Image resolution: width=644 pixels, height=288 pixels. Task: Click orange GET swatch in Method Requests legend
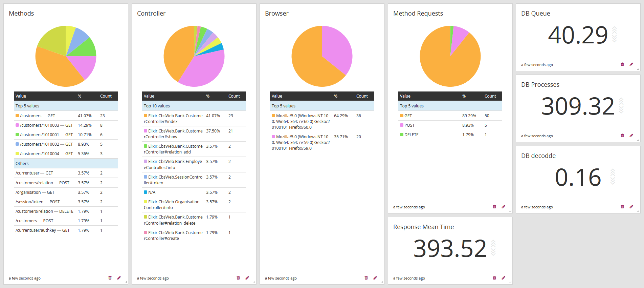[402, 116]
